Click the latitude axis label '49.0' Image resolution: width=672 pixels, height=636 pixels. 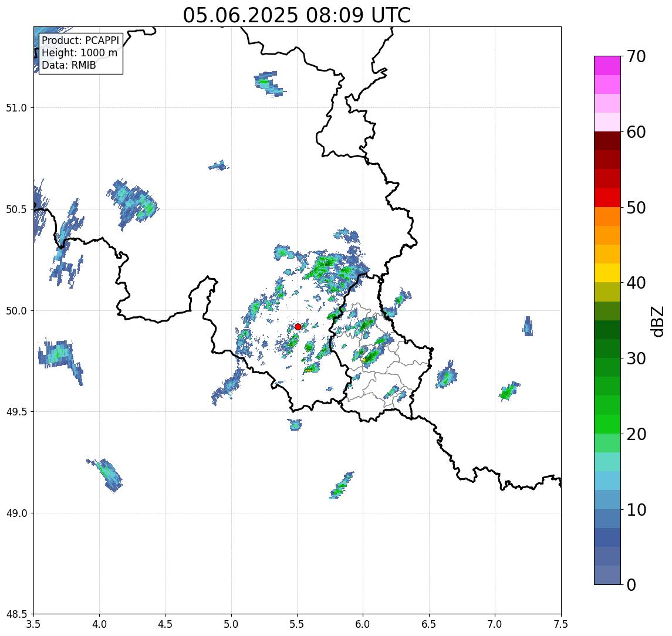pos(16,513)
